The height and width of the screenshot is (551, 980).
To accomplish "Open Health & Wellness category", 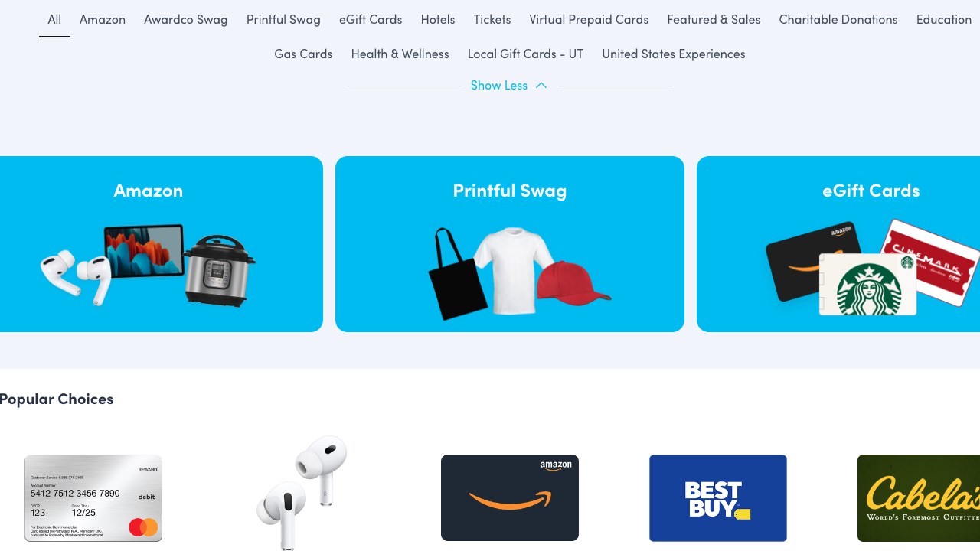I will [400, 54].
